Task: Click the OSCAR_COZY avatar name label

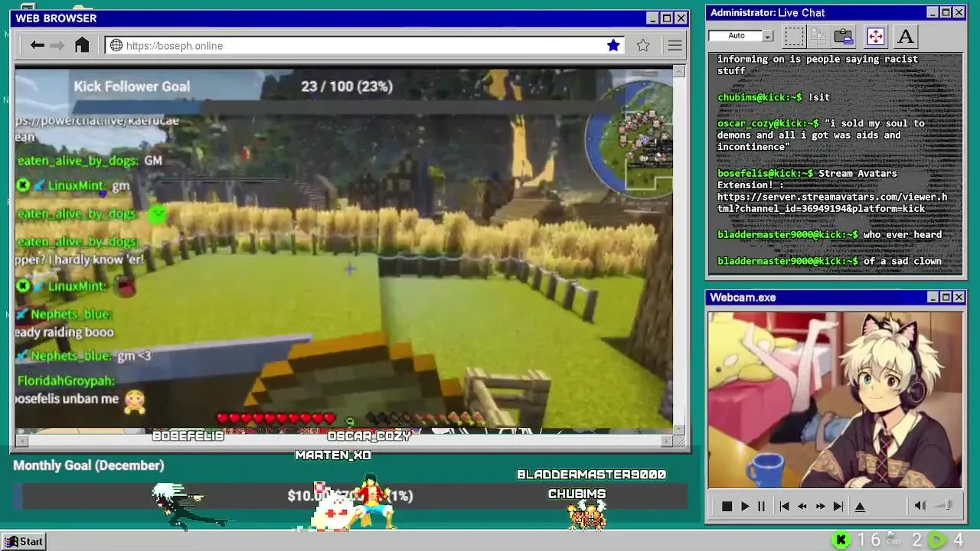Action: point(369,435)
